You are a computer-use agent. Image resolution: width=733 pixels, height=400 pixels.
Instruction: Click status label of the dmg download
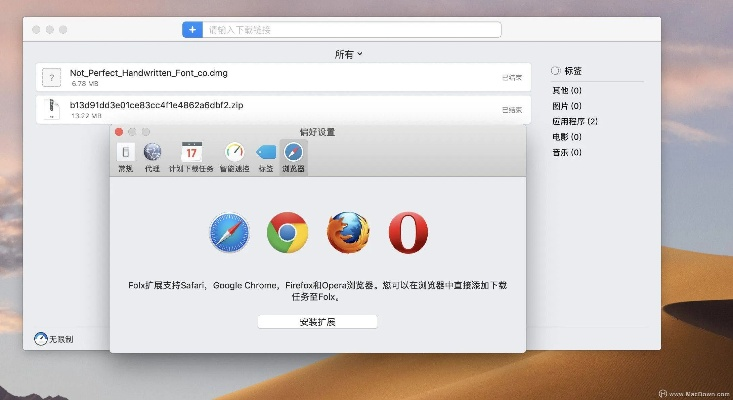(512, 78)
